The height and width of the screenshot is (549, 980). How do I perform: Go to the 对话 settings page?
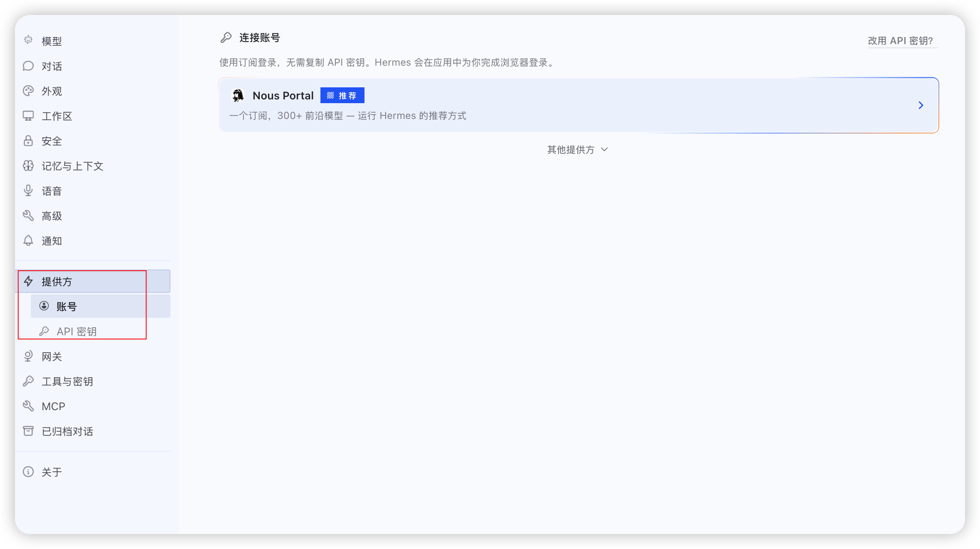(x=93, y=66)
